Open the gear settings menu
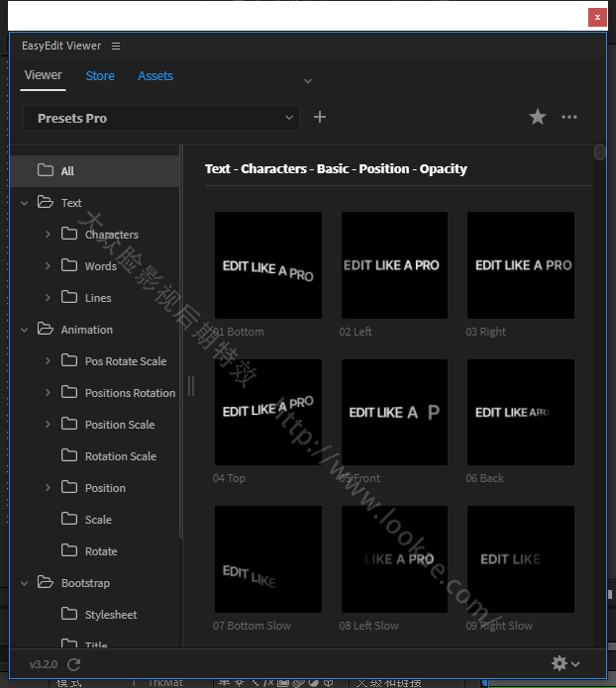This screenshot has width=616, height=688. pos(565,663)
